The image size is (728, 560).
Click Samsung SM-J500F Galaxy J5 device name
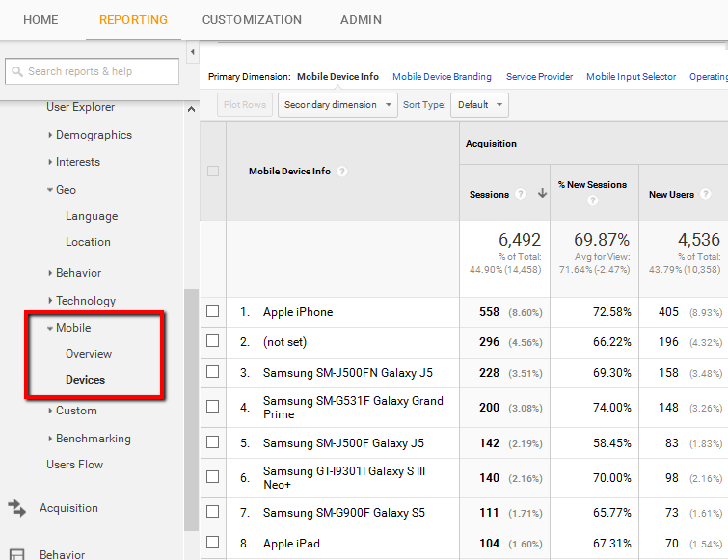pos(343,443)
